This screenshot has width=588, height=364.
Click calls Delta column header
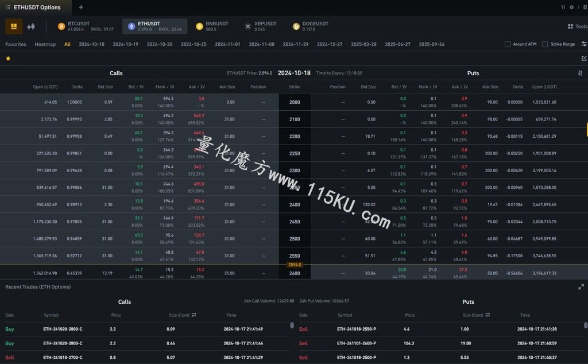click(x=78, y=87)
